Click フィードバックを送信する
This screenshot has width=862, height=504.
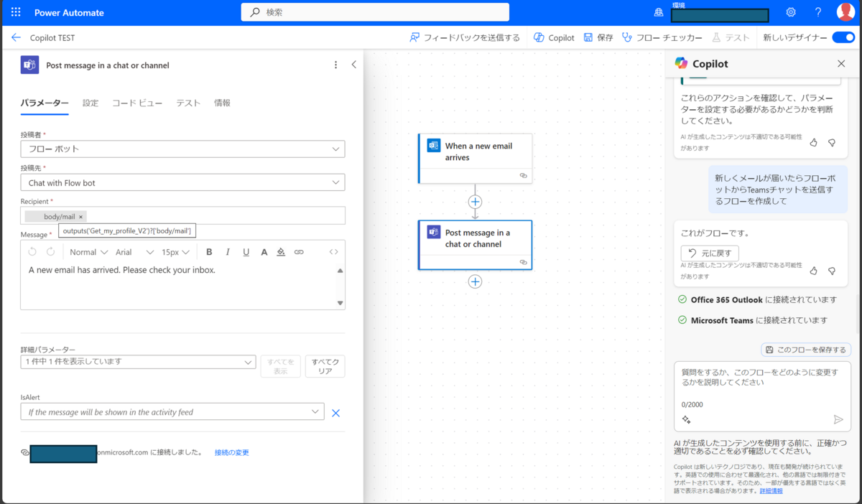click(x=464, y=37)
